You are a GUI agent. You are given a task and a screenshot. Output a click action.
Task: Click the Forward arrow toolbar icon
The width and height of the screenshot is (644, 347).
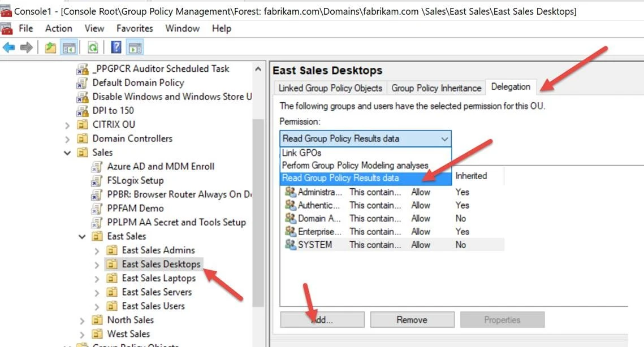26,47
